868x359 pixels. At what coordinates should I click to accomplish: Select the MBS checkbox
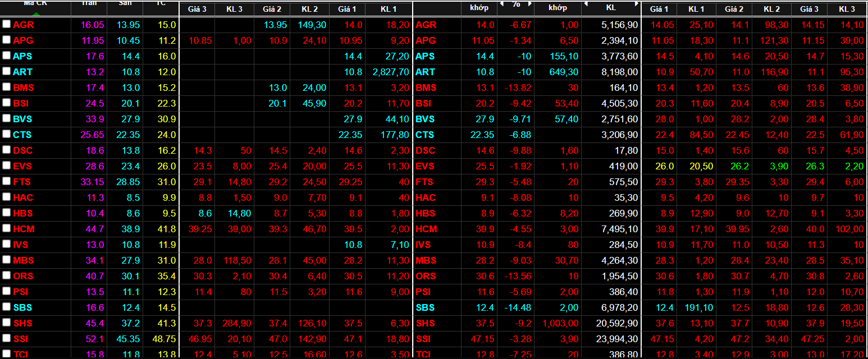pyautogui.click(x=6, y=260)
